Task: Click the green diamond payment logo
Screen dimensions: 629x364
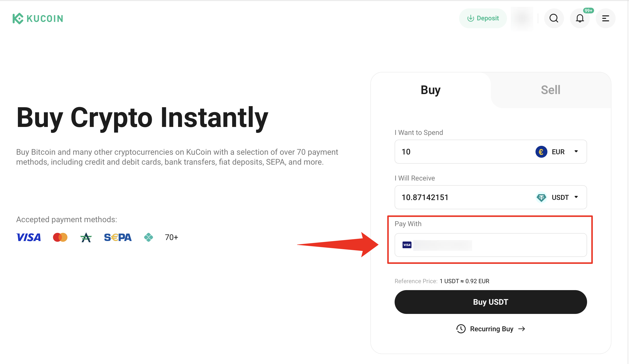Action: coord(149,237)
